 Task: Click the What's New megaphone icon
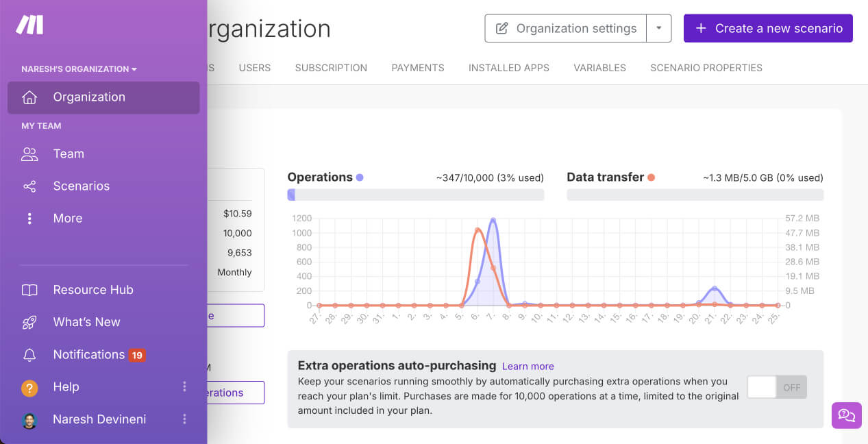(29, 321)
